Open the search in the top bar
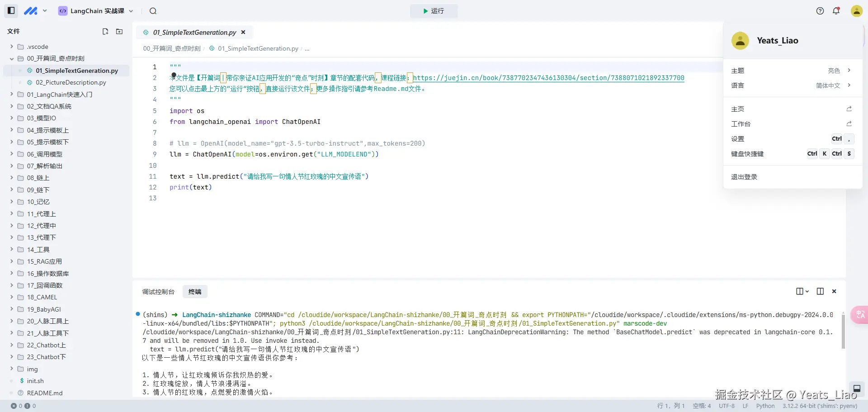The height and width of the screenshot is (412, 868). (x=153, y=11)
